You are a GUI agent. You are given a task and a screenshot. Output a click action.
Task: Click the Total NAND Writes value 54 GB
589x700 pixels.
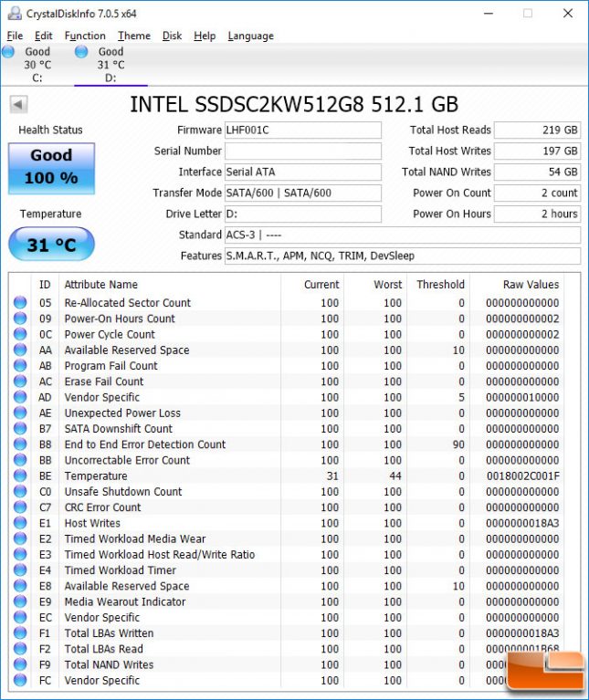pyautogui.click(x=537, y=172)
